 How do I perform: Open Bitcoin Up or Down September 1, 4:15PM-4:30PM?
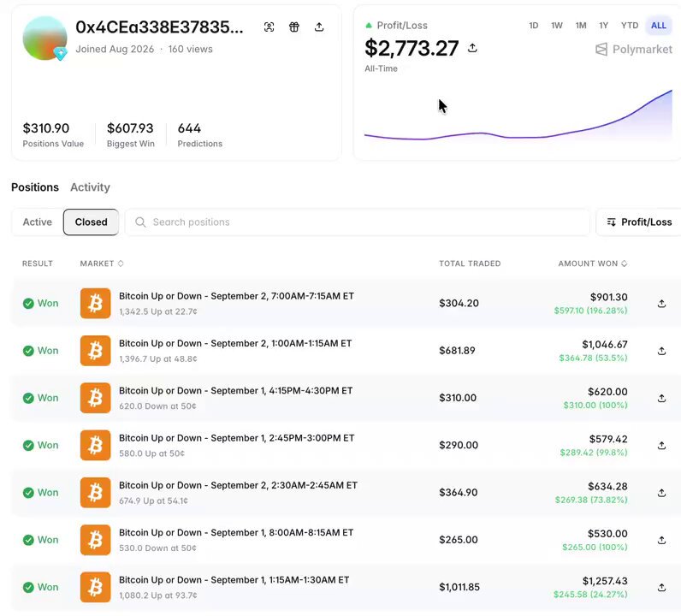(x=236, y=391)
